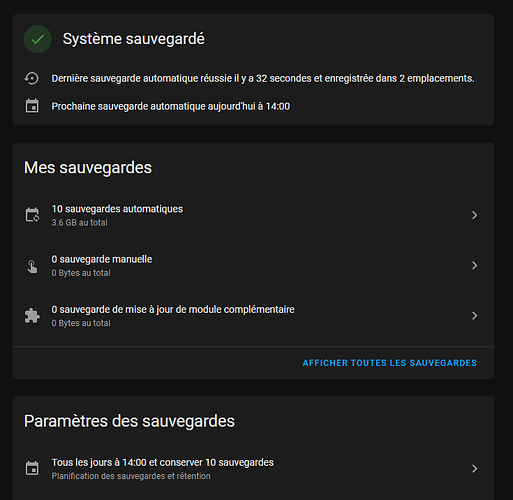Click the calendar icon beside Tous les jours
This screenshot has height=500, width=513.
point(32,468)
